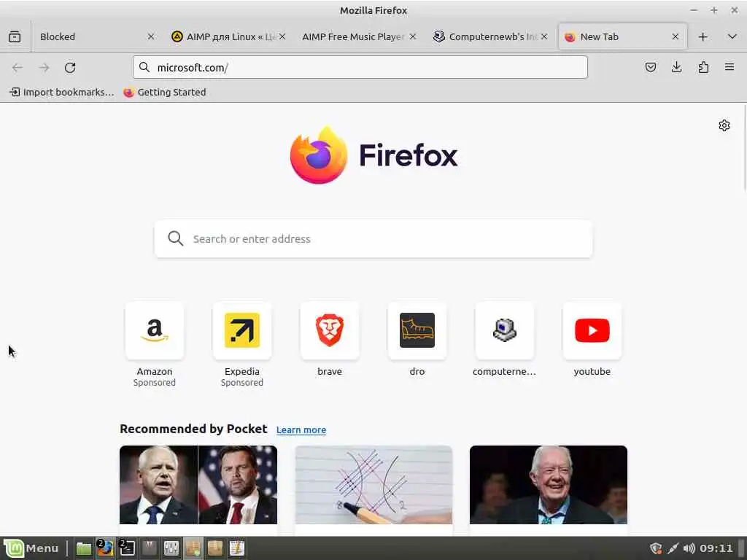Open Pocket story with smiling elderly man
This screenshot has width=747, height=560.
tap(549, 485)
